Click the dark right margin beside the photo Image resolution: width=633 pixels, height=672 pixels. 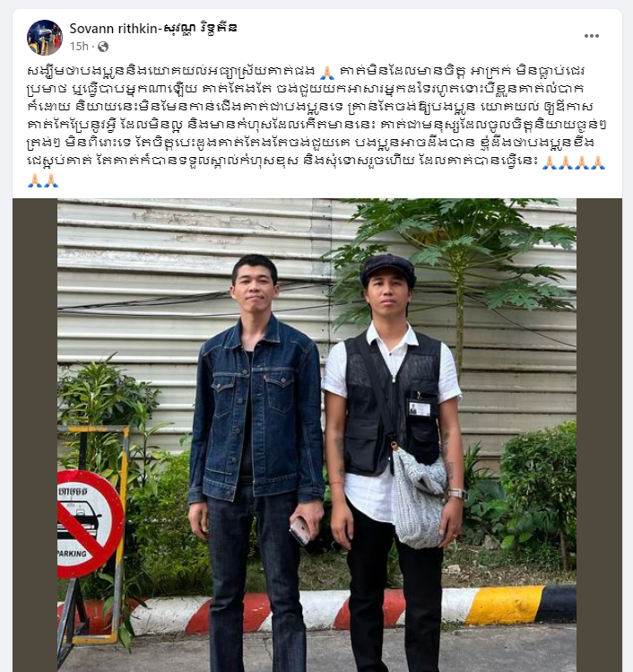pos(599,435)
